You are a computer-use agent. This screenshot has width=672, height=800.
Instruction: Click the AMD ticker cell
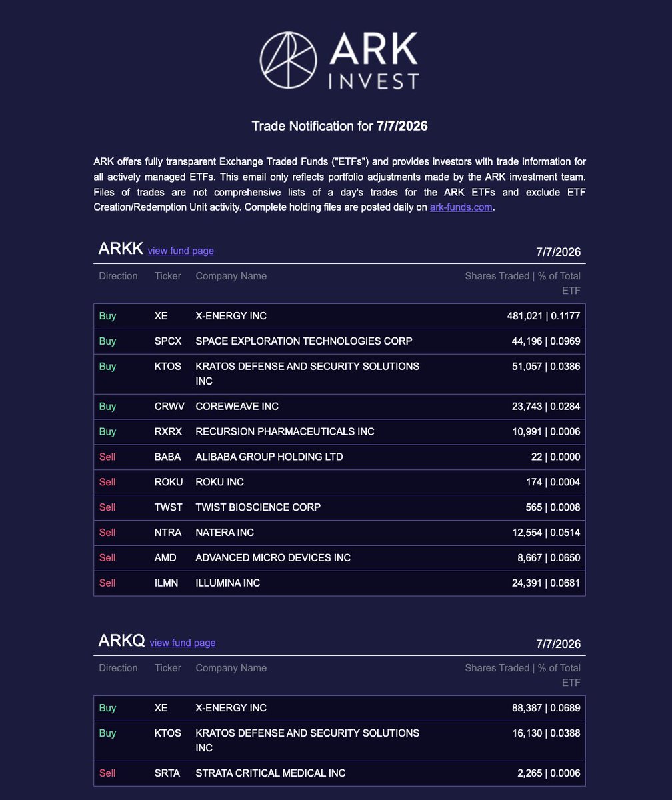click(x=165, y=559)
